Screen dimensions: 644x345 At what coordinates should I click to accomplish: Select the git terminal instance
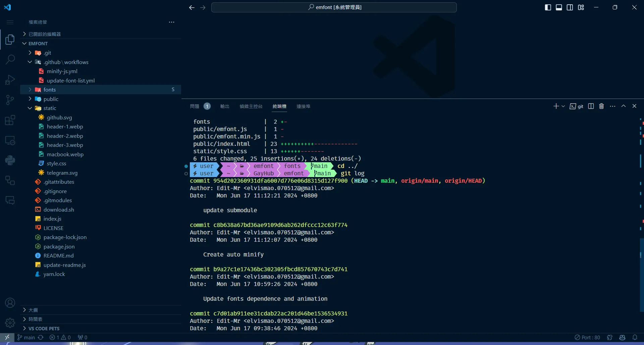click(577, 106)
